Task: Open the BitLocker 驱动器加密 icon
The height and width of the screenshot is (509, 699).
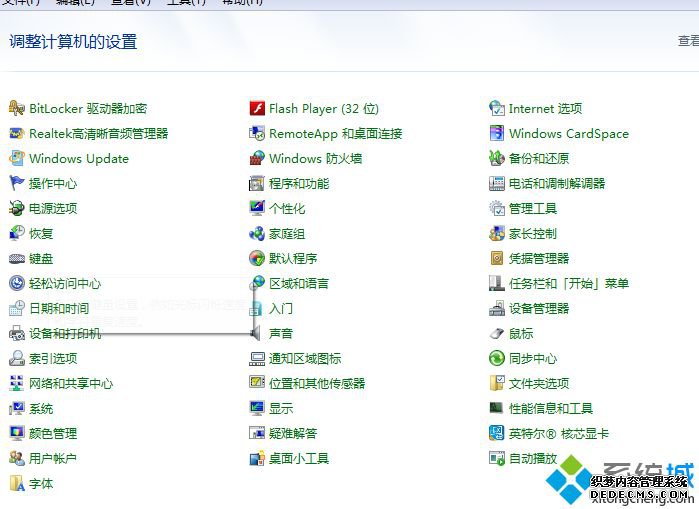Action: point(16,108)
